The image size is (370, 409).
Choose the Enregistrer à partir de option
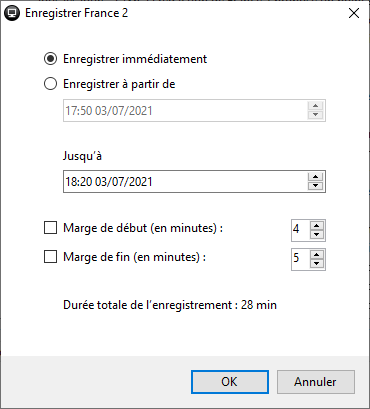[x=50, y=84]
